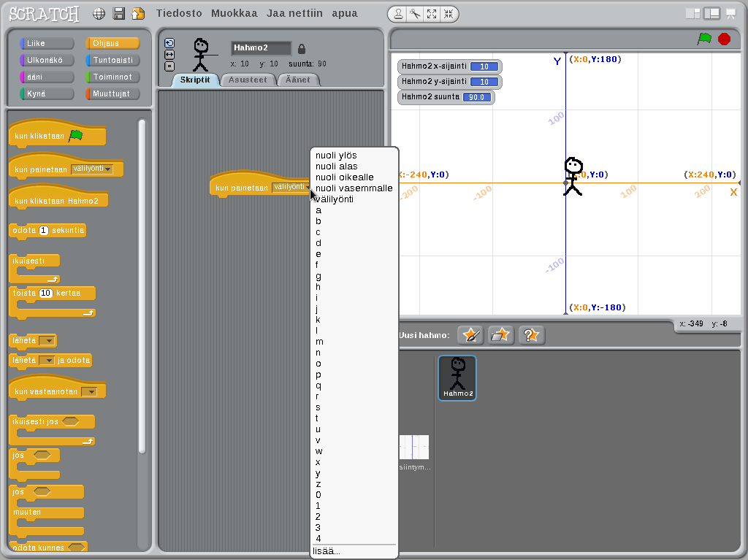This screenshot has width=748, height=560.
Task: Set rotation style to can rotate
Action: pyautogui.click(x=169, y=43)
